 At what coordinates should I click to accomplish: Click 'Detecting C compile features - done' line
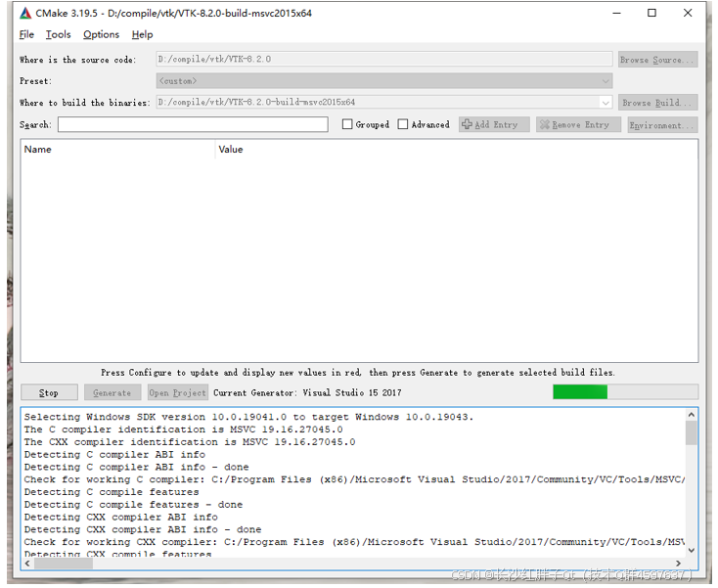[x=133, y=505]
